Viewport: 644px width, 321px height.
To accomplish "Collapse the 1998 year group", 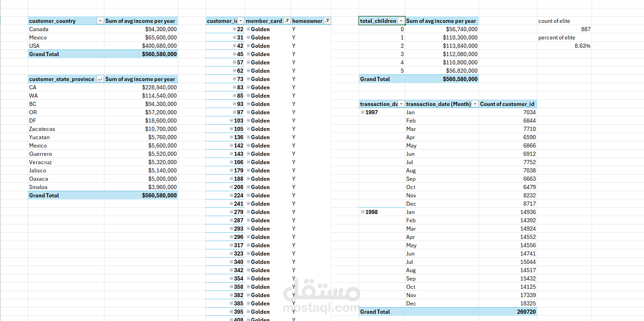I will [x=363, y=212].
